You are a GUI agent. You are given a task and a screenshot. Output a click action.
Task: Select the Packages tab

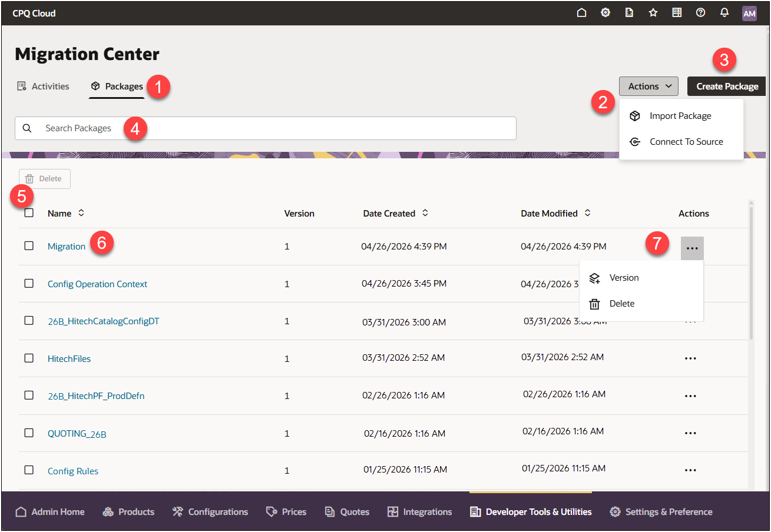[117, 87]
